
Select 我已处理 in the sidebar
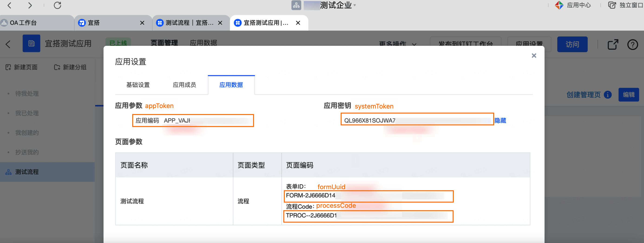(x=27, y=113)
